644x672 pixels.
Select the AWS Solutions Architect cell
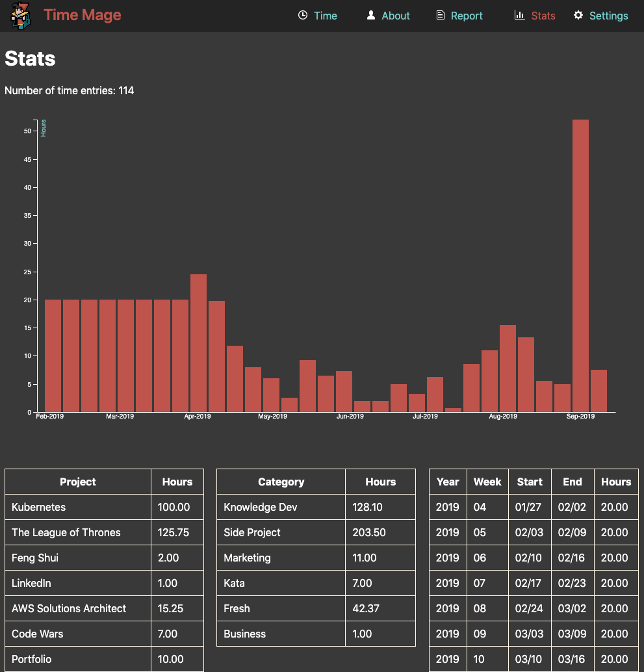78,608
